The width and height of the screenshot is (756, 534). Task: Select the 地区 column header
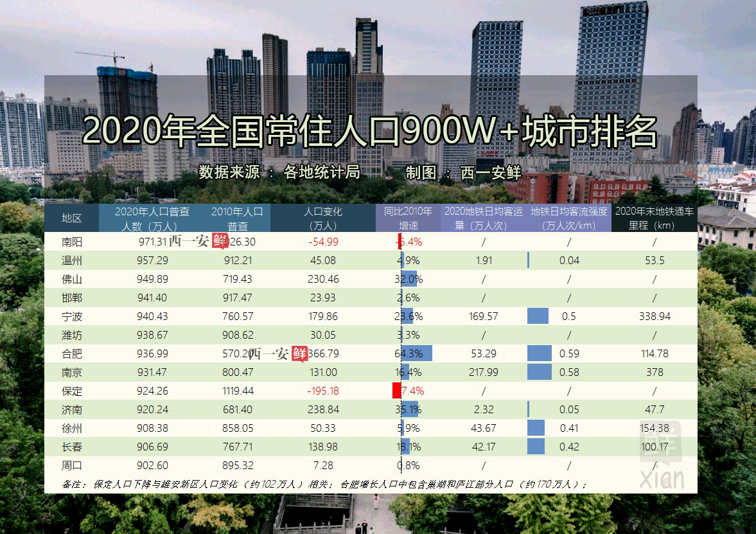click(72, 218)
